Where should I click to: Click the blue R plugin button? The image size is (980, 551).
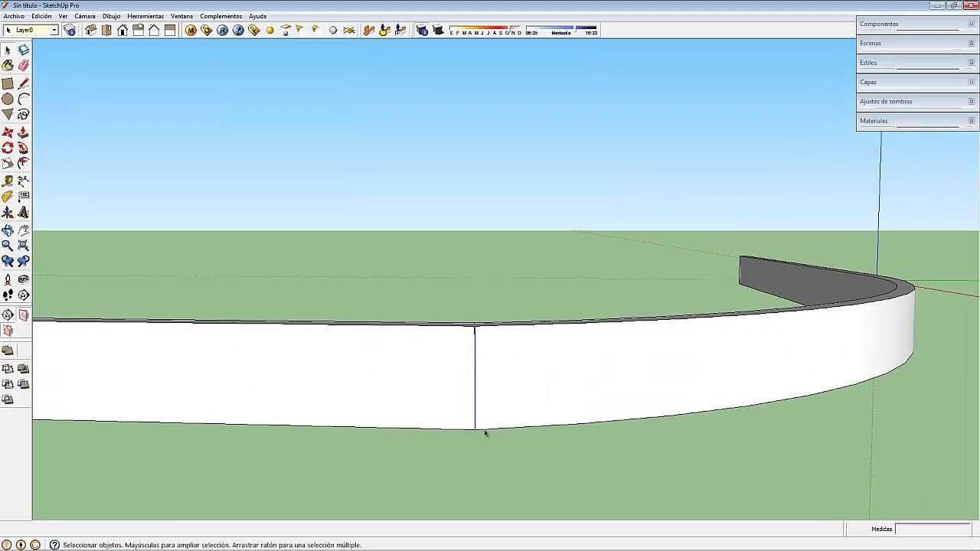point(222,31)
